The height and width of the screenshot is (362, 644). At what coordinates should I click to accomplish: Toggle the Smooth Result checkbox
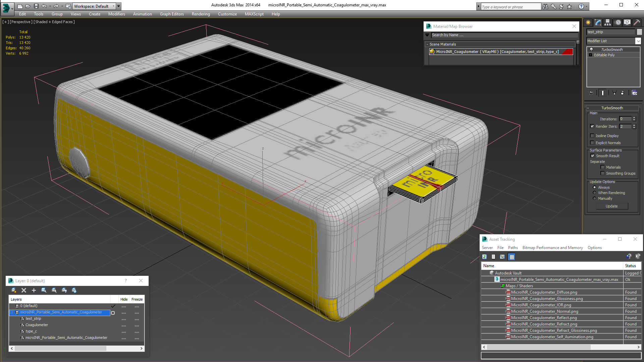592,156
